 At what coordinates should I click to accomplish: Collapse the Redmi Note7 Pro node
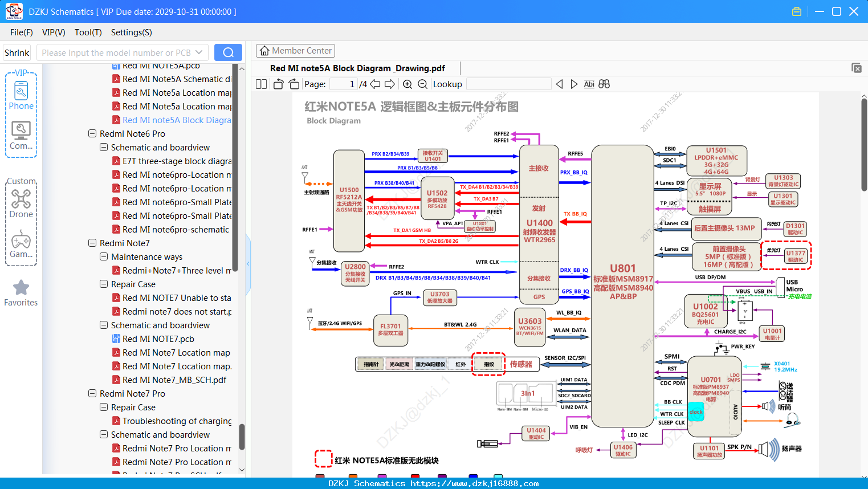coord(92,394)
